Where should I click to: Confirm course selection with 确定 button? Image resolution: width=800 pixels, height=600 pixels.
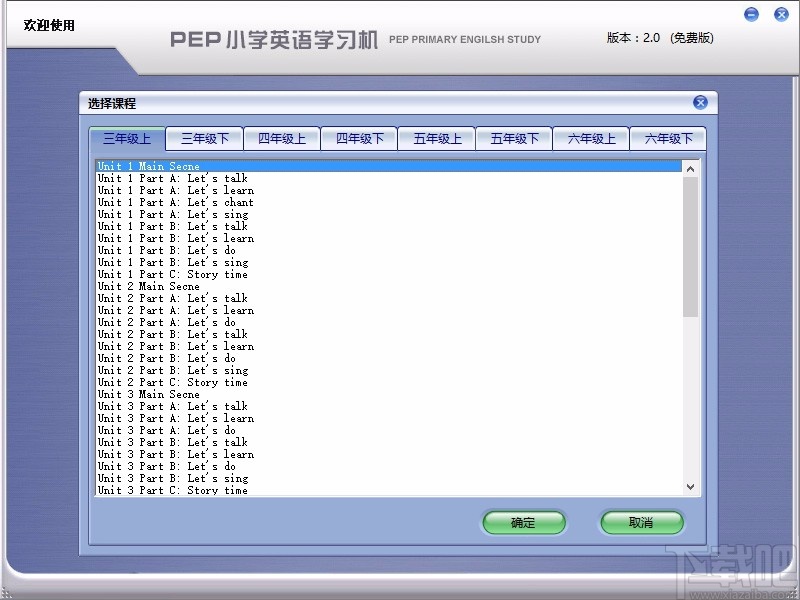[x=524, y=523]
